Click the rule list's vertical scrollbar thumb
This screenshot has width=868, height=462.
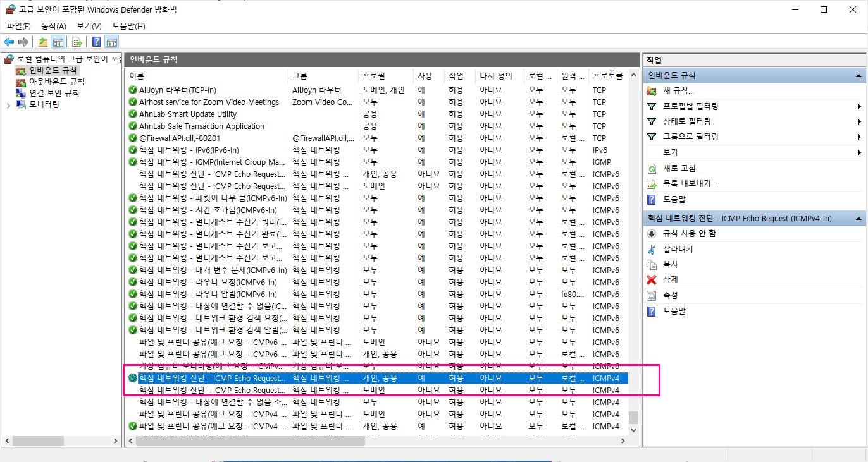pos(634,418)
